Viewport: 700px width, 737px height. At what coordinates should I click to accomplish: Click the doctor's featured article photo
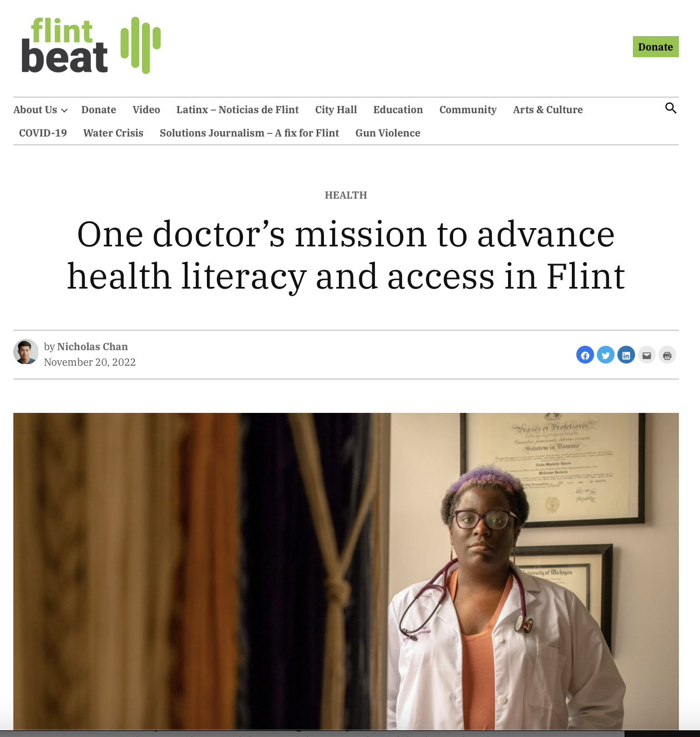click(x=346, y=572)
